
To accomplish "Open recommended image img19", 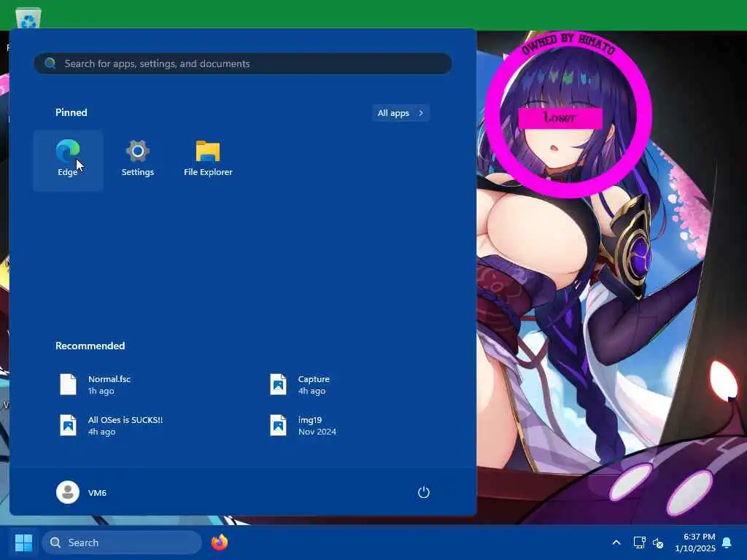I will tap(303, 426).
